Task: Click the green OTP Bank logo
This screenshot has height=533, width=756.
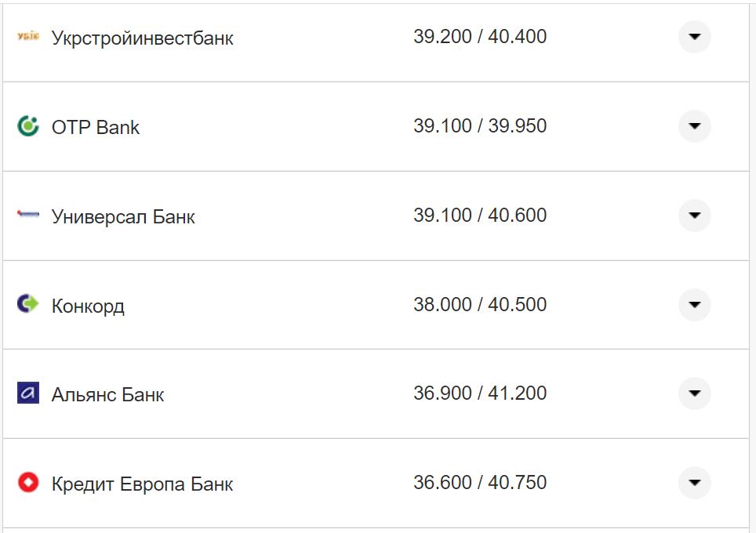Action: point(28,126)
